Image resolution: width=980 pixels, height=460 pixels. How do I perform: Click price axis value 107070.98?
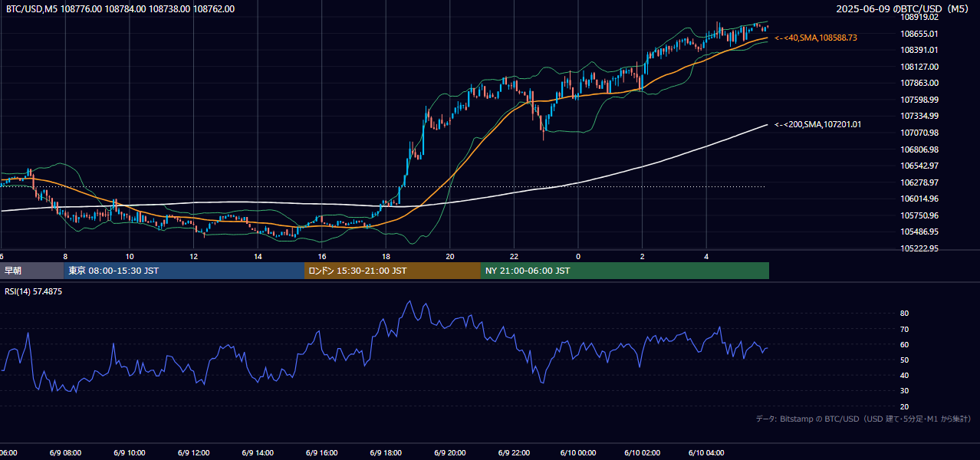(919, 133)
